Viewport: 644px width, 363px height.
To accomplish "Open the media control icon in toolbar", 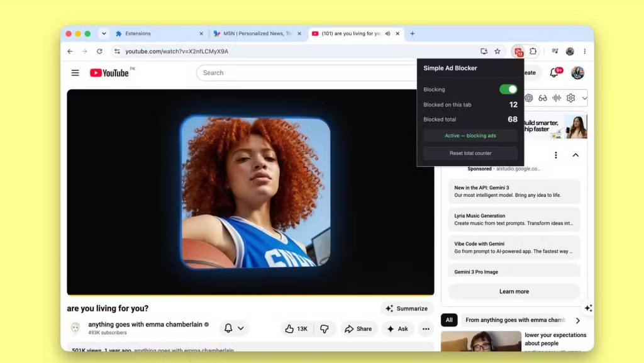I will click(555, 52).
